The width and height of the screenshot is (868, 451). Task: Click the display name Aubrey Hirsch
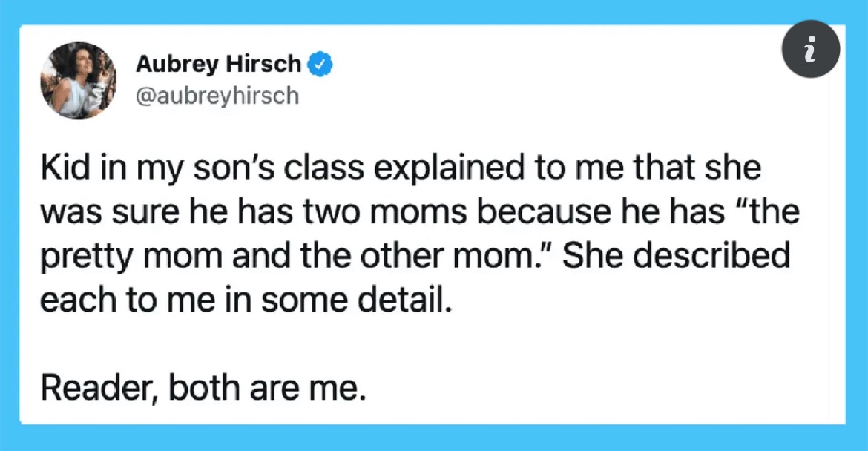pos(218,65)
